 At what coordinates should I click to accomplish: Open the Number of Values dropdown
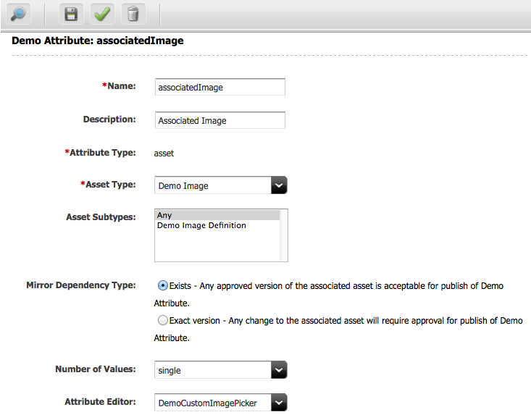click(221, 370)
